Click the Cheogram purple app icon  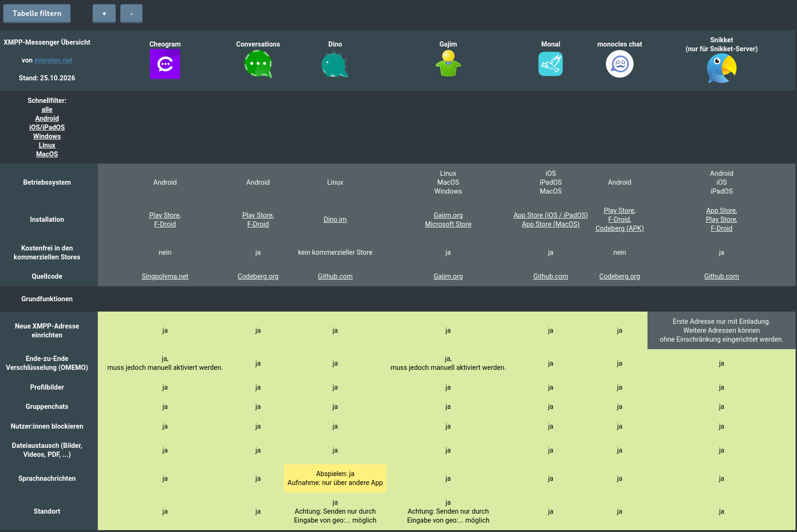click(165, 64)
